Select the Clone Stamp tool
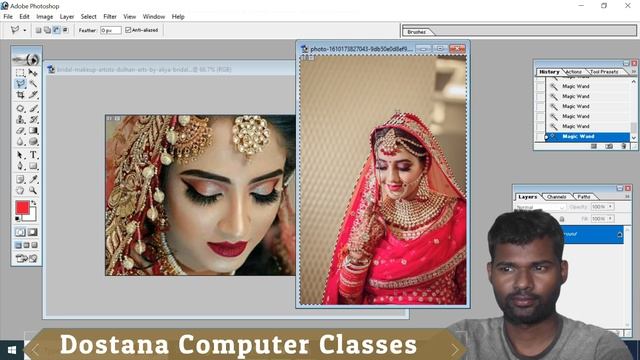The height and width of the screenshot is (360, 640). tap(20, 120)
